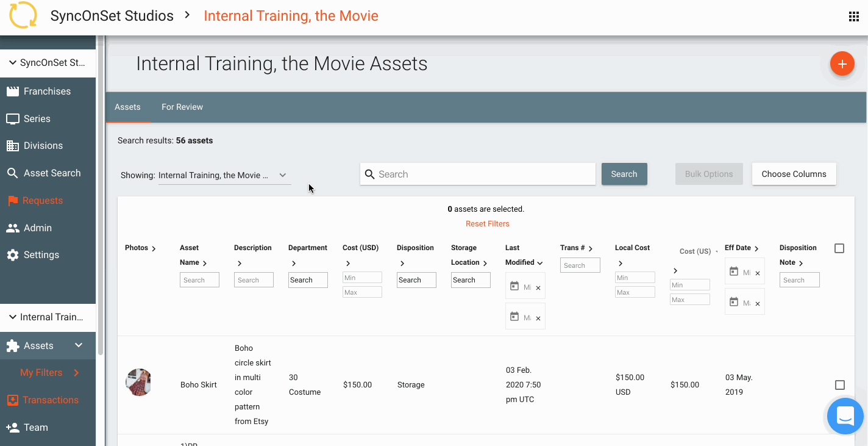Click the Bulk Options button
The image size is (868, 446).
tap(709, 174)
